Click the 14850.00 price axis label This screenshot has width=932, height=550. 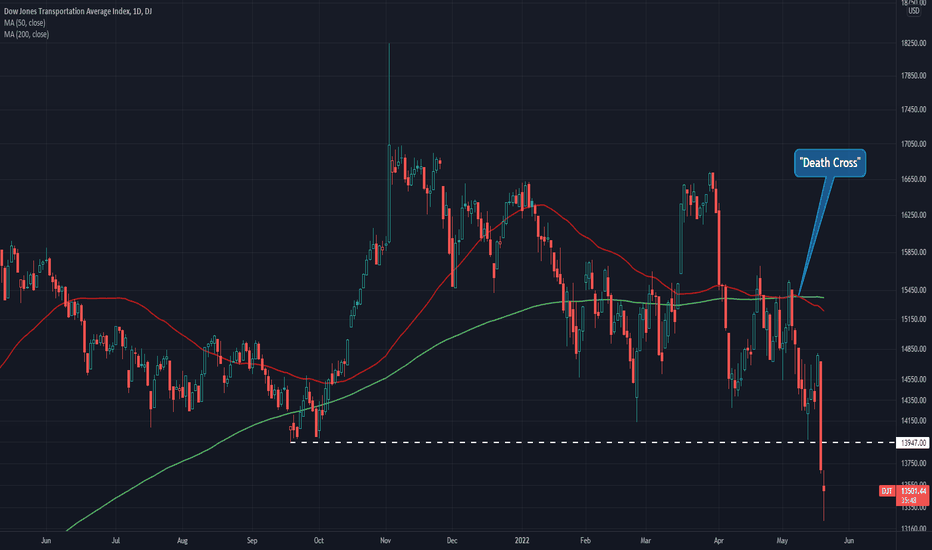[914, 349]
